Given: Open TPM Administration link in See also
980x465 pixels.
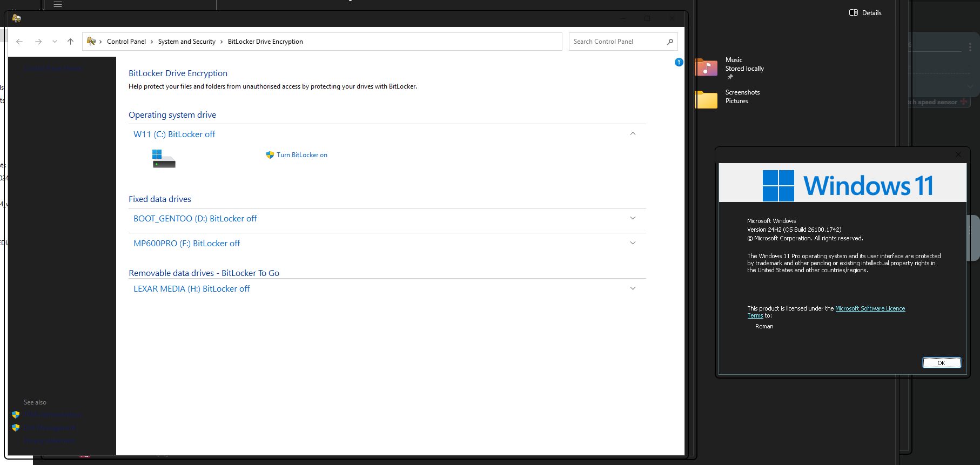Looking at the screenshot, I should tap(52, 415).
